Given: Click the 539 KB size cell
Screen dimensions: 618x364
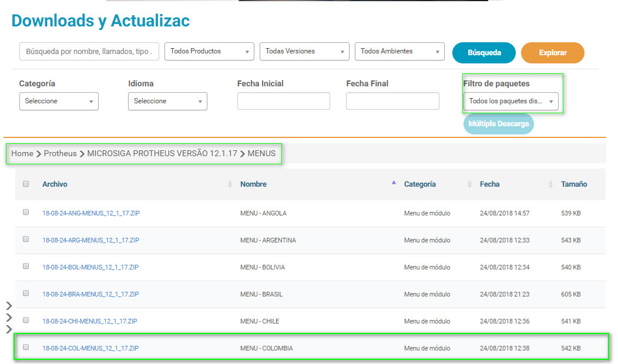Looking at the screenshot, I should pyautogui.click(x=570, y=213).
